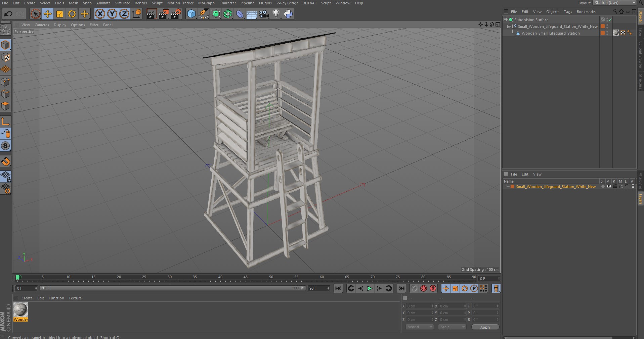
Task: Open the Cameras menu in the viewport
Action: 42,25
